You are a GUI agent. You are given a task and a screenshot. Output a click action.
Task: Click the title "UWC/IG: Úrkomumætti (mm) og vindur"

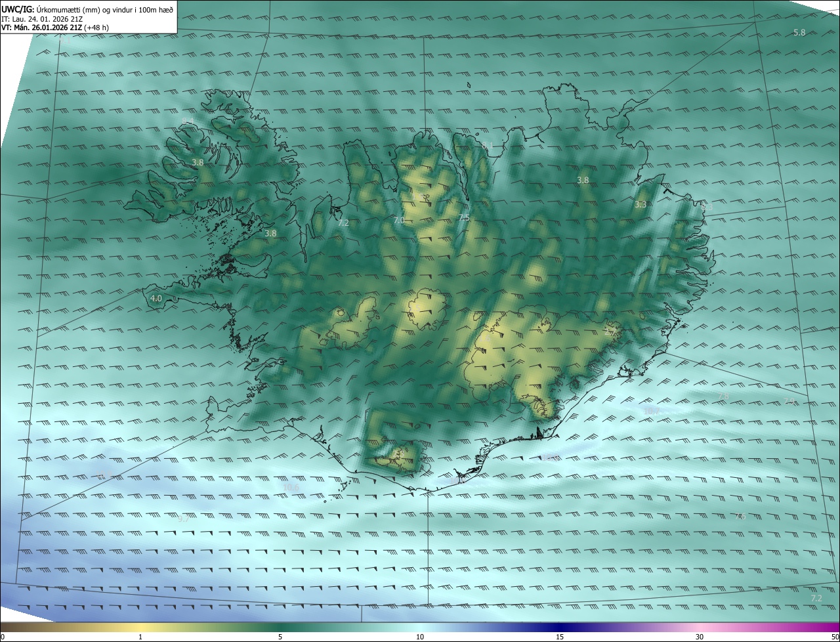point(87,9)
